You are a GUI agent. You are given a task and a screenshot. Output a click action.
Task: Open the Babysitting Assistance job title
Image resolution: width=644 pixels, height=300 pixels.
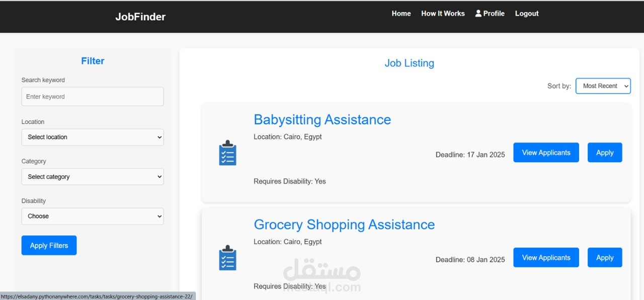point(322,119)
